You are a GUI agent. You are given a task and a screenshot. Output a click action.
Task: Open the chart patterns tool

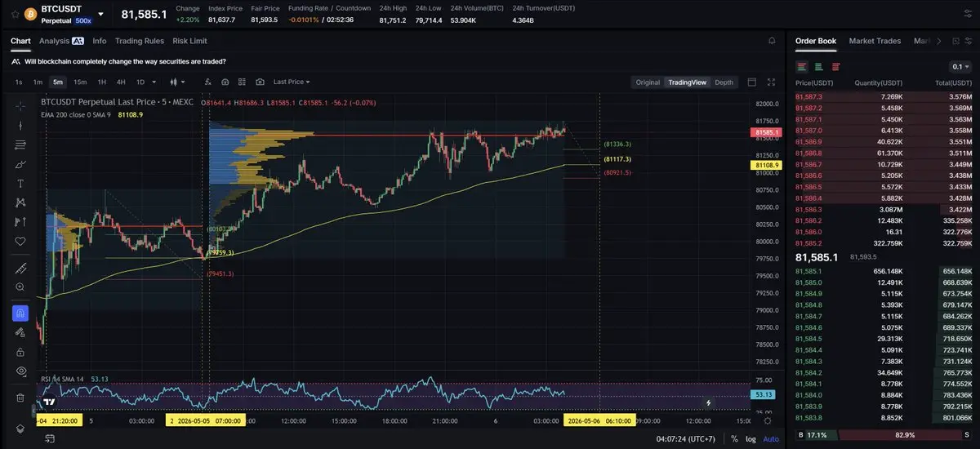20,202
